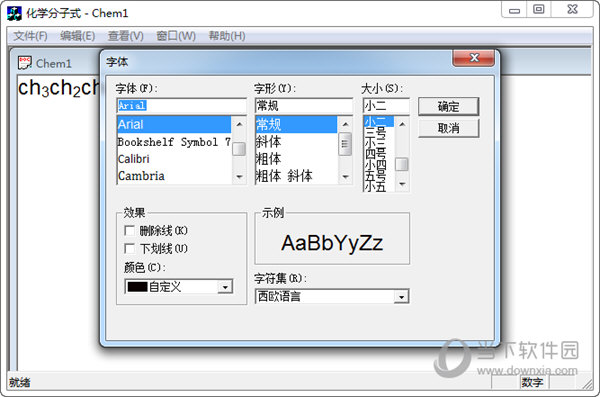Select 五号 font size
This screenshot has height=397, width=600.
click(379, 175)
